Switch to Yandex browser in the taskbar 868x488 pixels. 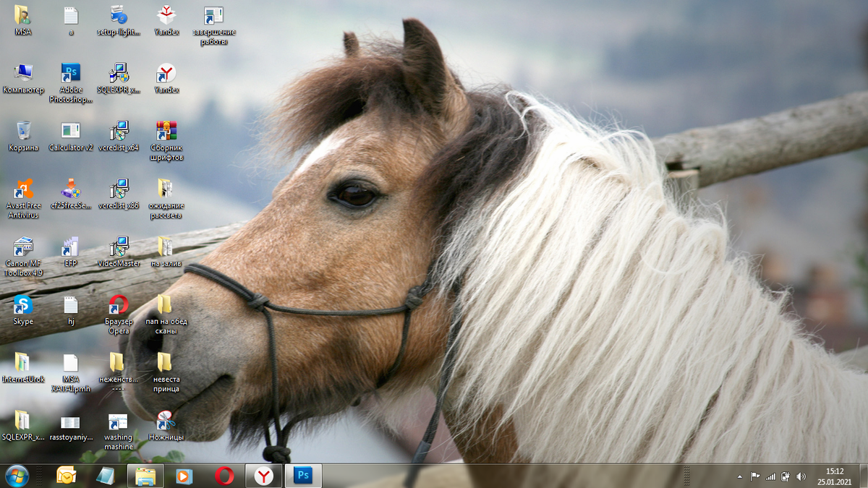pyautogui.click(x=263, y=476)
